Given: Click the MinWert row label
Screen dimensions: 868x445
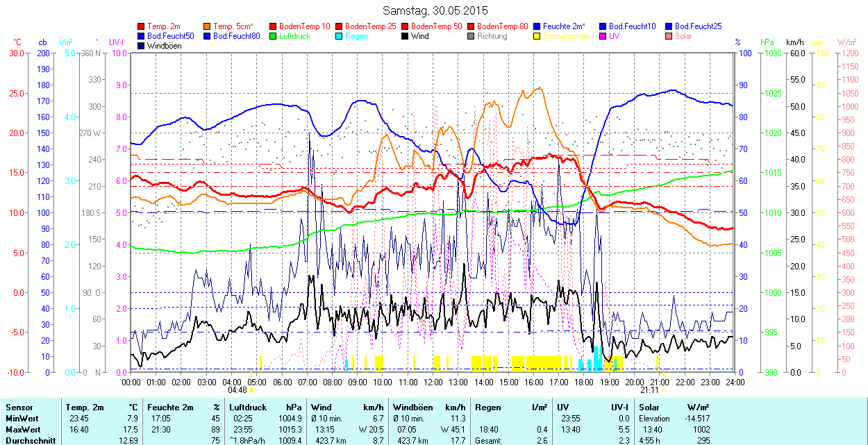Looking at the screenshot, I should [x=22, y=419].
